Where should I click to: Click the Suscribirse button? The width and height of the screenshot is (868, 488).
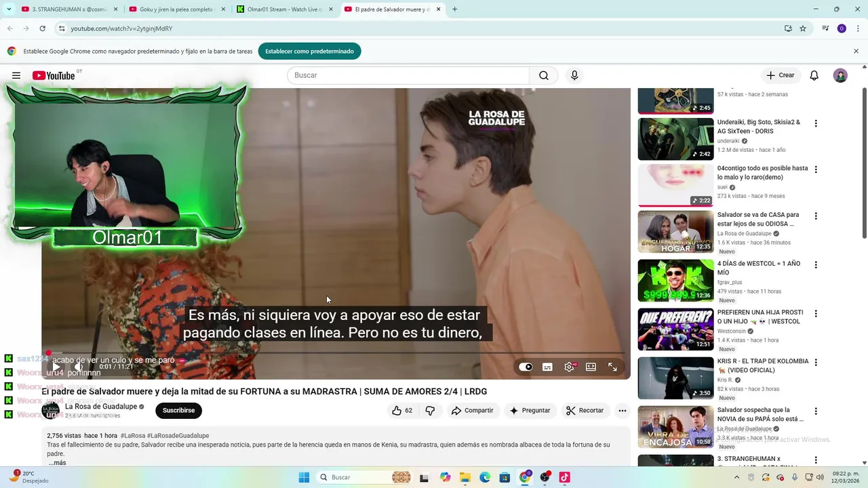178,410
